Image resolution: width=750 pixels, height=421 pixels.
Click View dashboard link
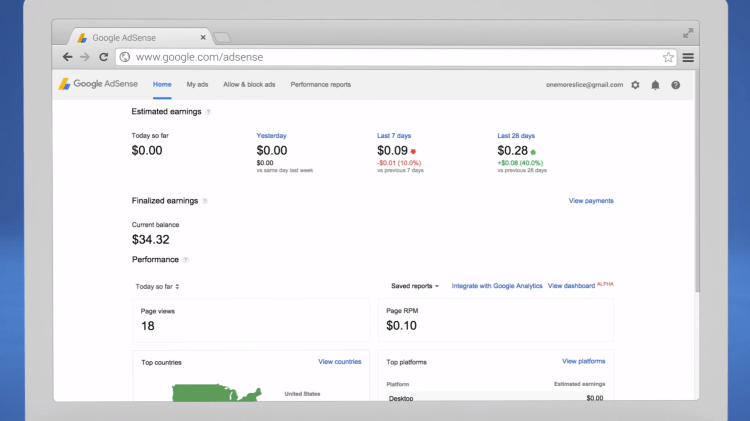pyautogui.click(x=571, y=286)
